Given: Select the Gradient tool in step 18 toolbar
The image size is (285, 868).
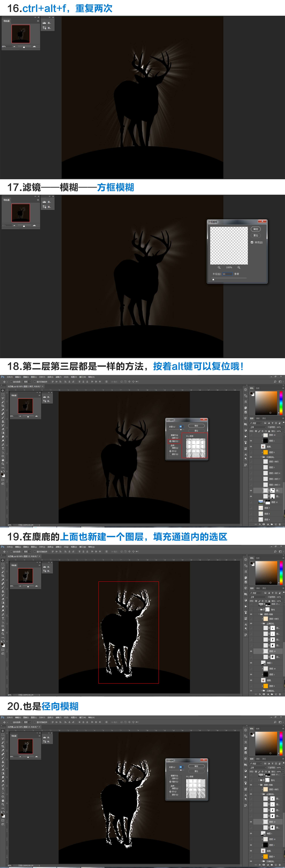Looking at the screenshot, I should 3,433.
